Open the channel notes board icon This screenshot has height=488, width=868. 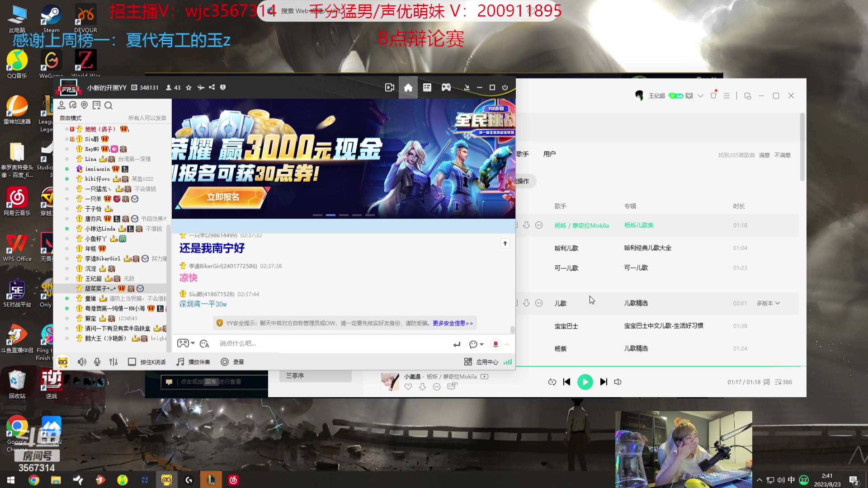pyautogui.click(x=96, y=105)
